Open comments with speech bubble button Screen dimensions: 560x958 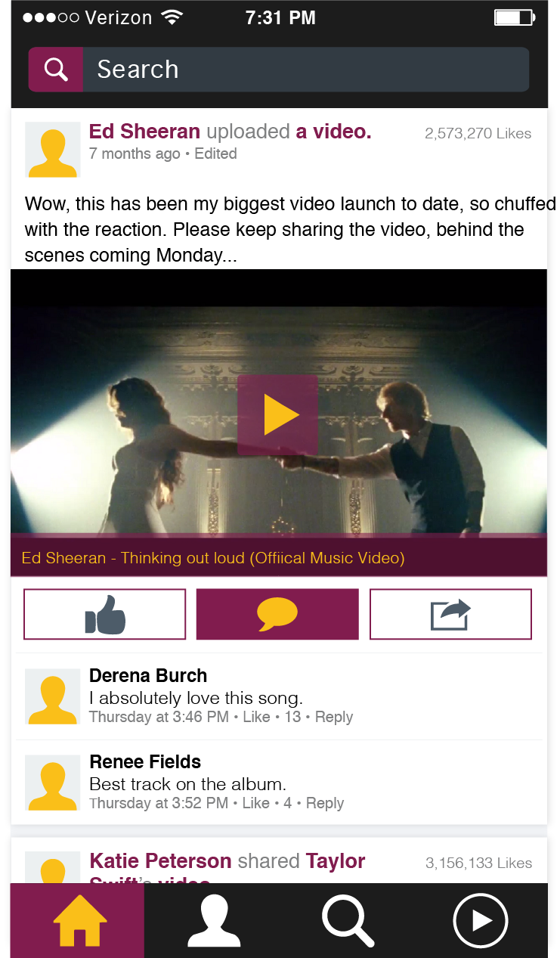coord(277,614)
